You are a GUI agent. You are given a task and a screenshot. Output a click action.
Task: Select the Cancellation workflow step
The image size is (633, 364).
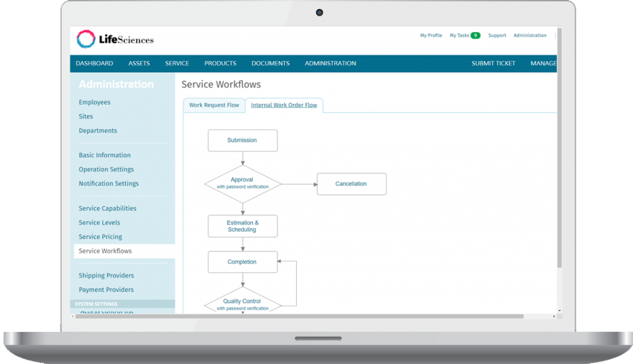tap(352, 184)
